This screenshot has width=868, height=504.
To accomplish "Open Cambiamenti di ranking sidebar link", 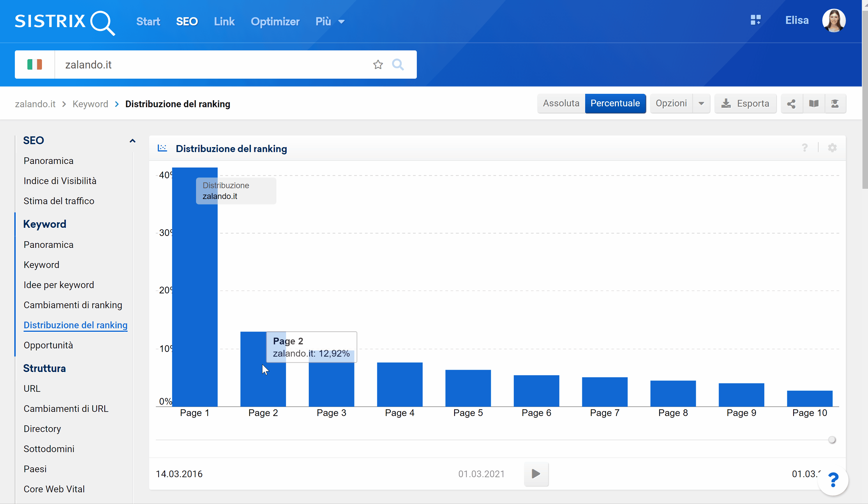I will (73, 305).
